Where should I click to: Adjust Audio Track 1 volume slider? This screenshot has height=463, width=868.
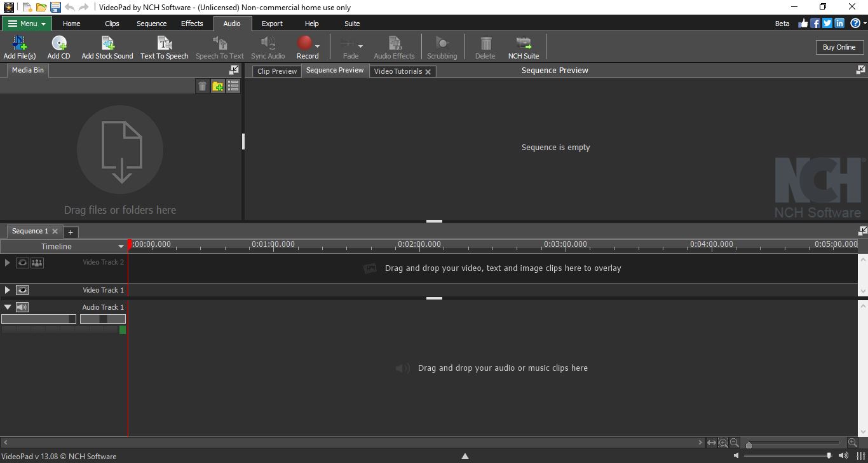[x=39, y=319]
